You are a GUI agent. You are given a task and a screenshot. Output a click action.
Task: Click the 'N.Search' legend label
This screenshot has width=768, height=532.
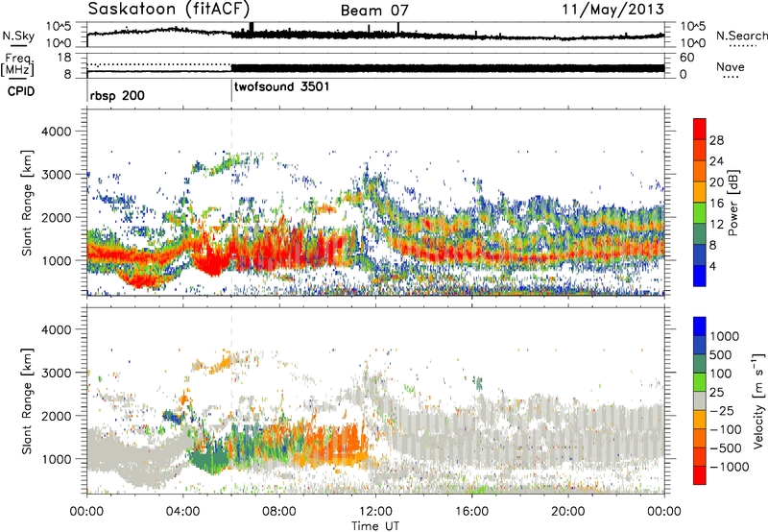coord(741,36)
